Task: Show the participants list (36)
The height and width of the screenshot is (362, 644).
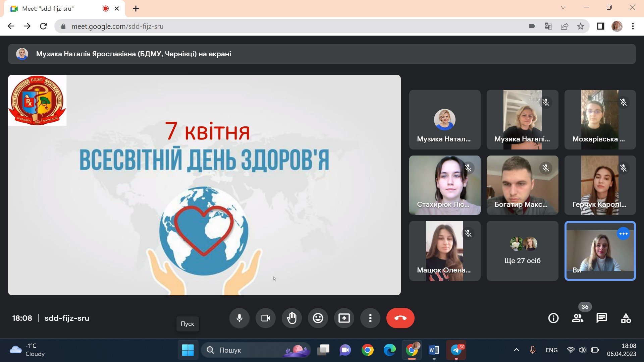Action: (577, 318)
